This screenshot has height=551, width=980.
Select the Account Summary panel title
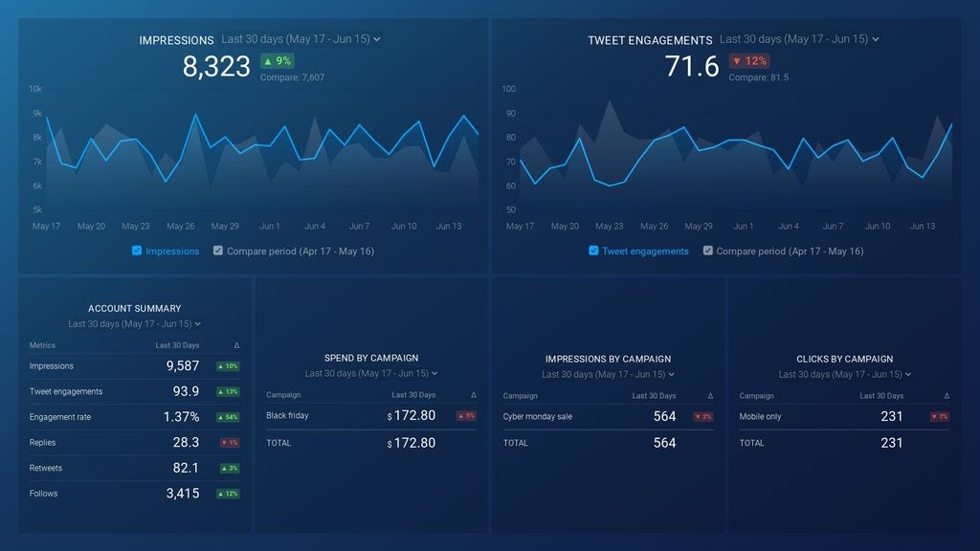(134, 308)
